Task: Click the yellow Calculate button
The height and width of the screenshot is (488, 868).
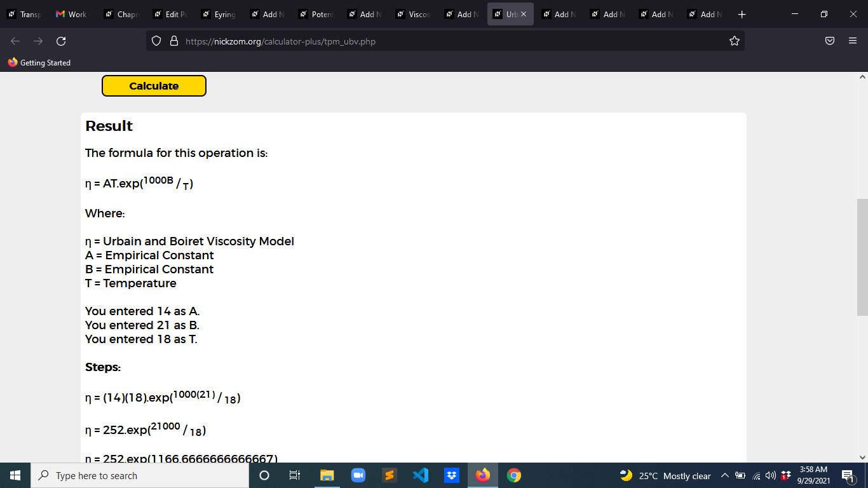Action: point(154,86)
